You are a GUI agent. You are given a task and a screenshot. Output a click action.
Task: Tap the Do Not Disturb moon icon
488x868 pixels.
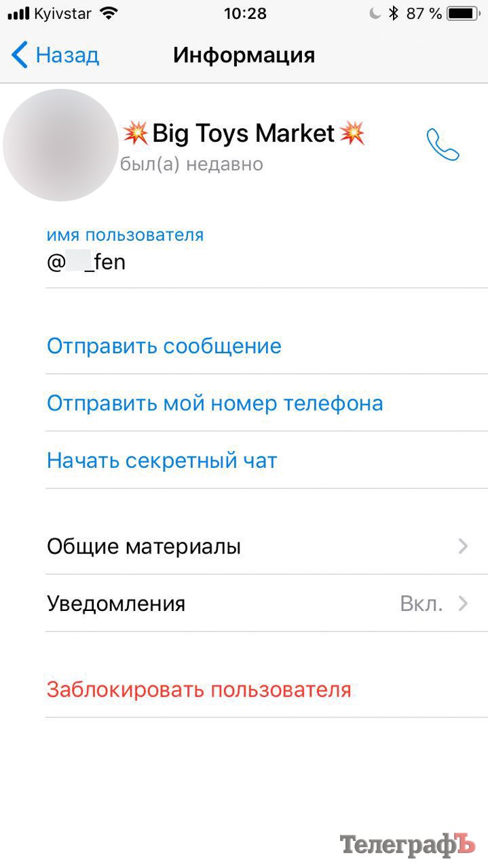(375, 14)
